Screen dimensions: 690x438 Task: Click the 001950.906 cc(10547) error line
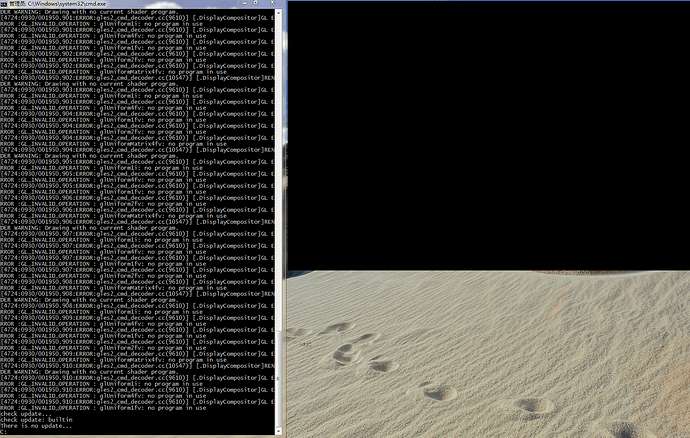pyautogui.click(x=137, y=222)
